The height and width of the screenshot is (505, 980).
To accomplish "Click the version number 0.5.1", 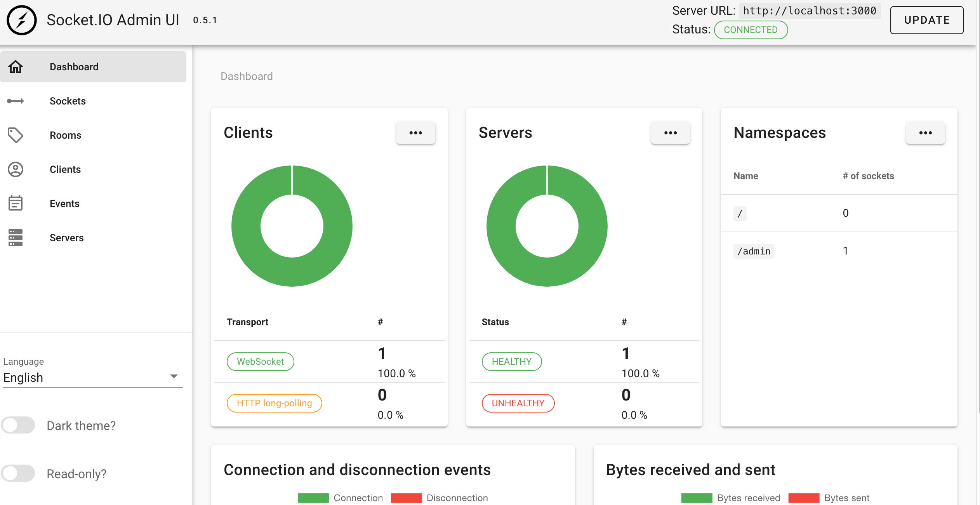I will [x=205, y=20].
